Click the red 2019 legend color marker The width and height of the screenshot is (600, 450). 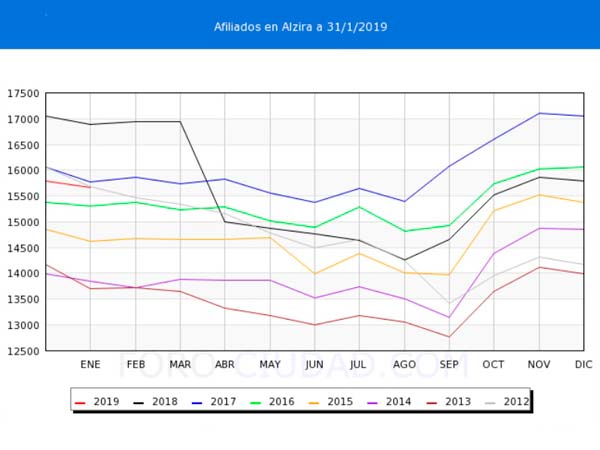[x=80, y=403]
